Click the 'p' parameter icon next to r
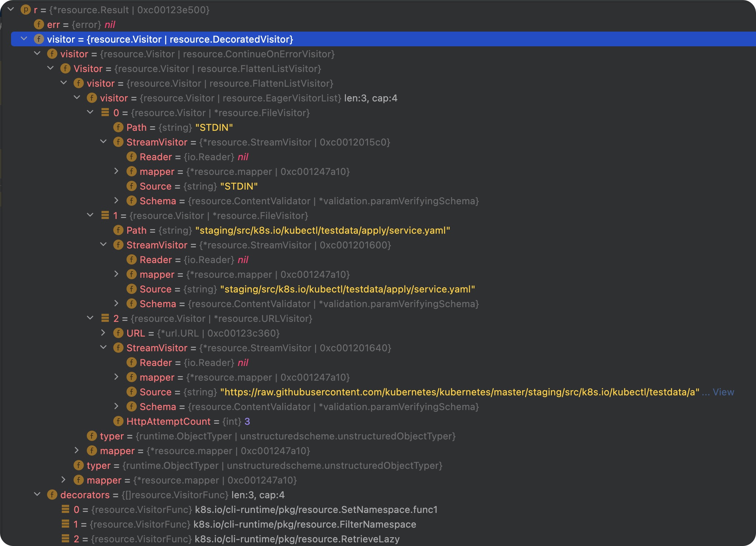 pos(25,10)
